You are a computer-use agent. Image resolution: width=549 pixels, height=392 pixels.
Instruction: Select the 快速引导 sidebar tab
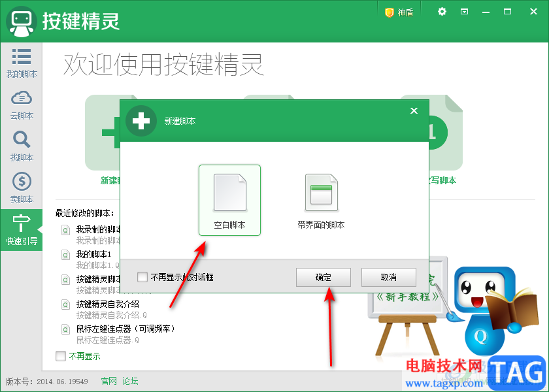coord(22,230)
